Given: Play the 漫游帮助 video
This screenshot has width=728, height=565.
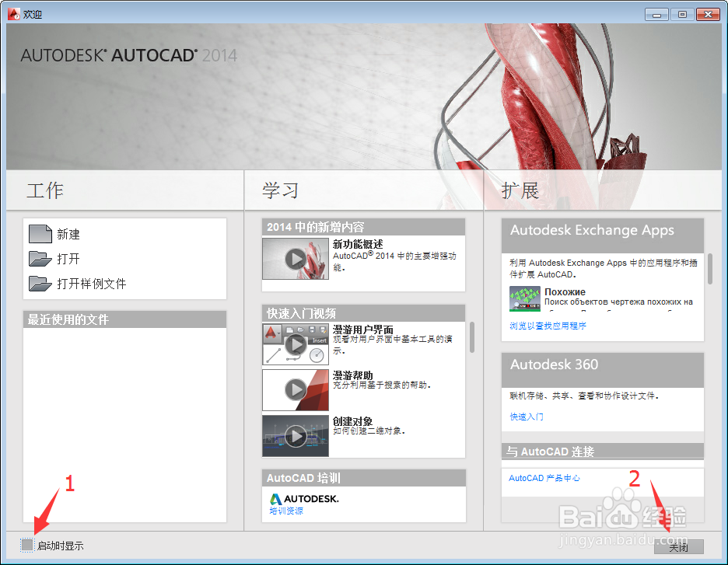Looking at the screenshot, I should 296,389.
